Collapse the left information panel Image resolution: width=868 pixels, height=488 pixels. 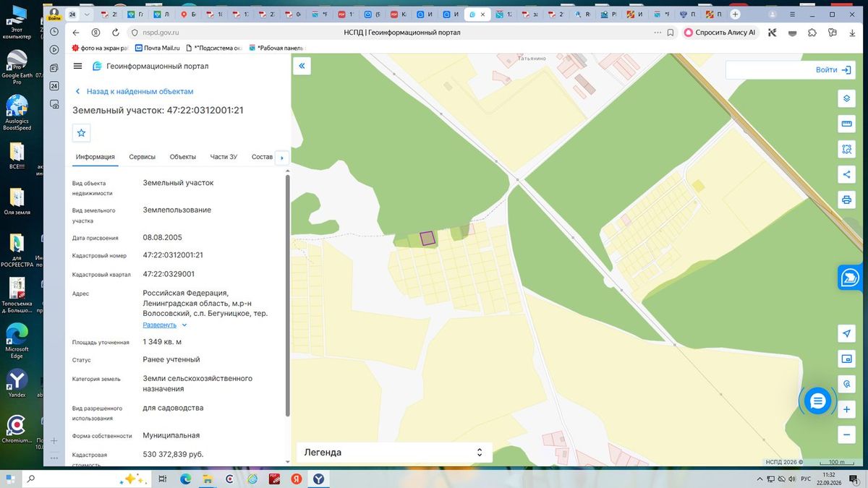(x=302, y=66)
